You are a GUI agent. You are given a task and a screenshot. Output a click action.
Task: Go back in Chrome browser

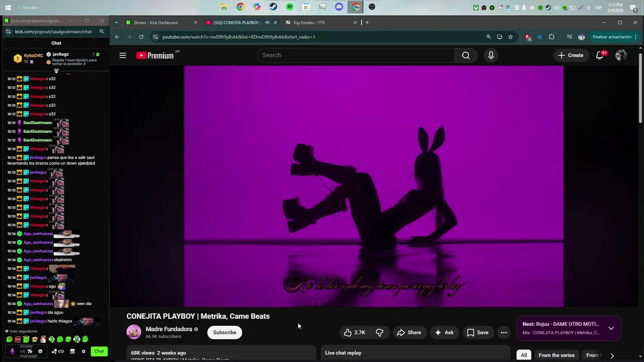click(x=117, y=37)
